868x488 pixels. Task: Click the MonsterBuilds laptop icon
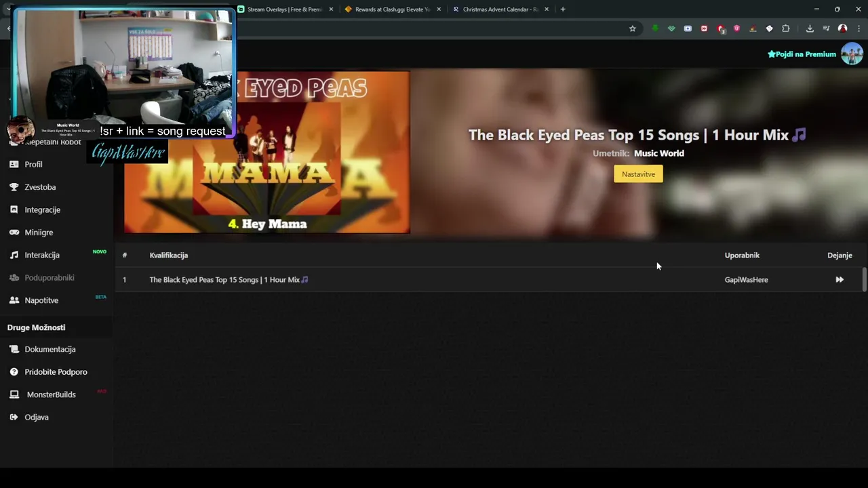click(x=14, y=394)
